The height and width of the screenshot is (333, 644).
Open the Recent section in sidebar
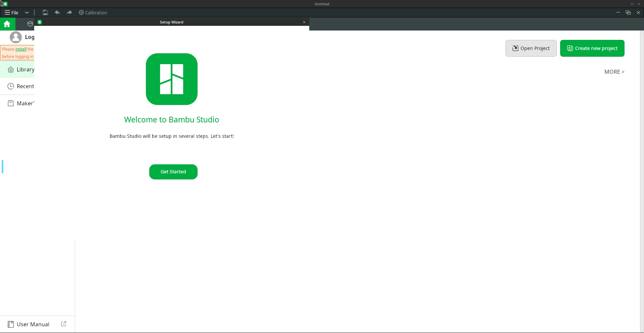coord(25,86)
